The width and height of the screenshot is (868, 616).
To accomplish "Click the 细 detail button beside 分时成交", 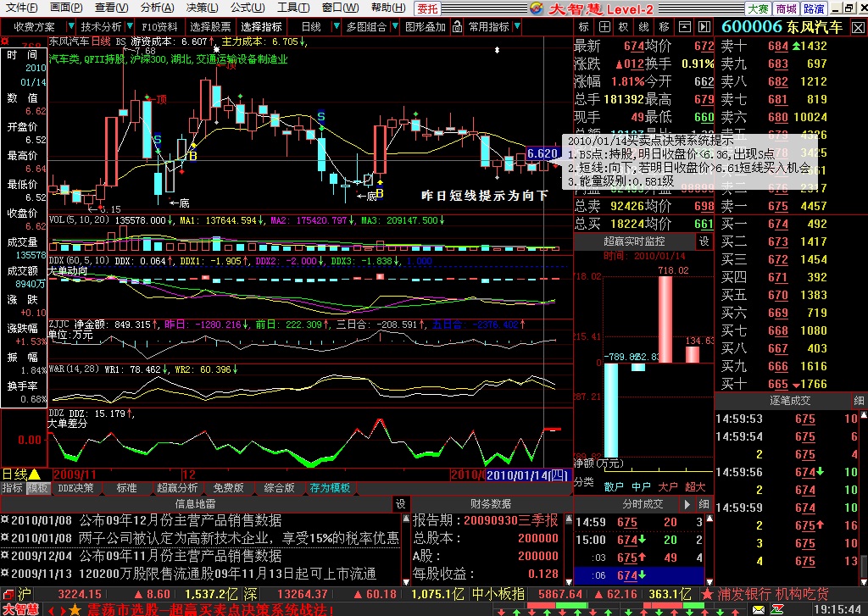I will pos(704,503).
